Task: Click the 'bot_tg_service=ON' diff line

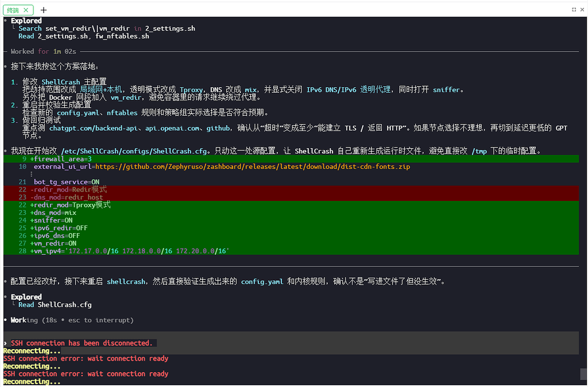Action: pos(67,182)
